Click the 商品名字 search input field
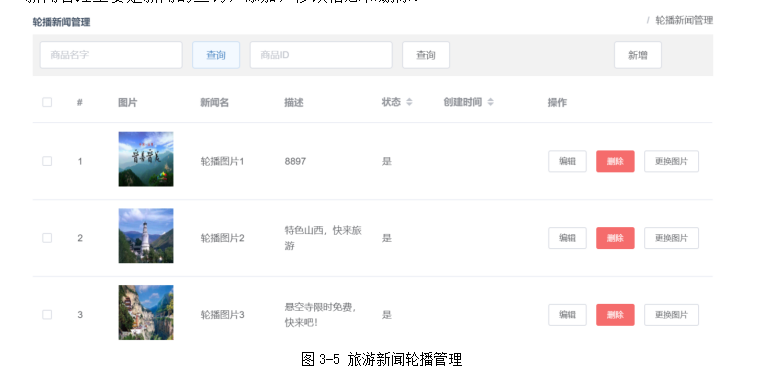The width and height of the screenshot is (768, 367). tap(111, 55)
